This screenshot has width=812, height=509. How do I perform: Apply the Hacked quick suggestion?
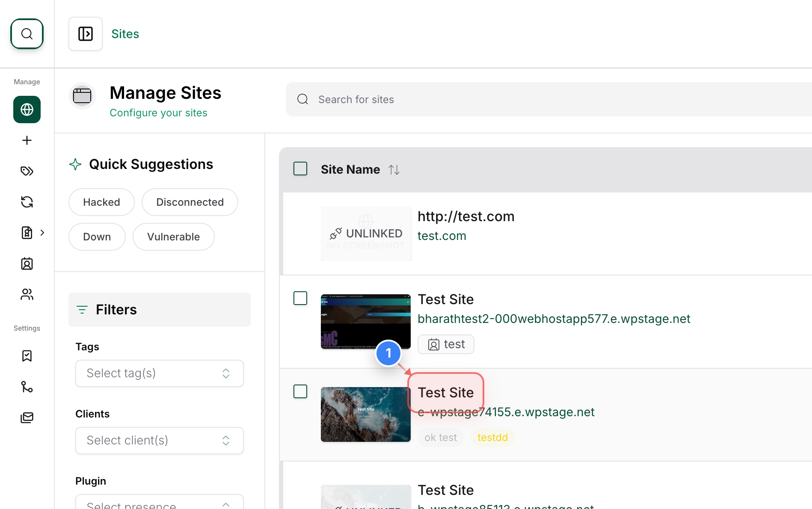pyautogui.click(x=101, y=202)
